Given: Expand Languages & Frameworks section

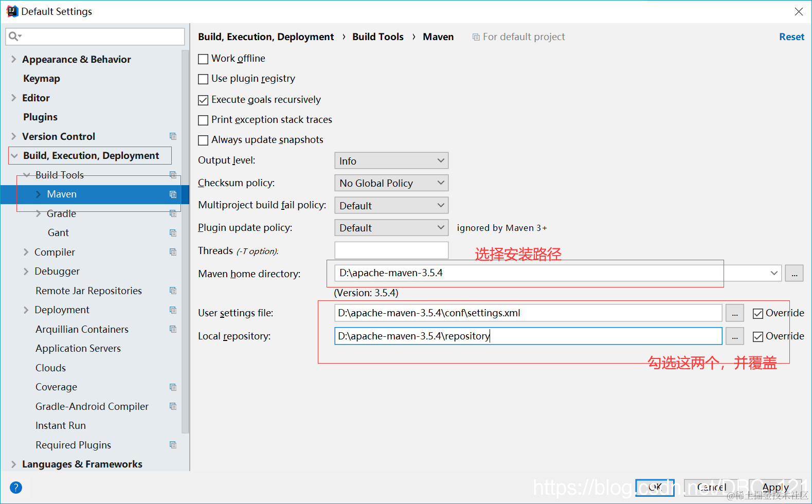Looking at the screenshot, I should click(14, 464).
